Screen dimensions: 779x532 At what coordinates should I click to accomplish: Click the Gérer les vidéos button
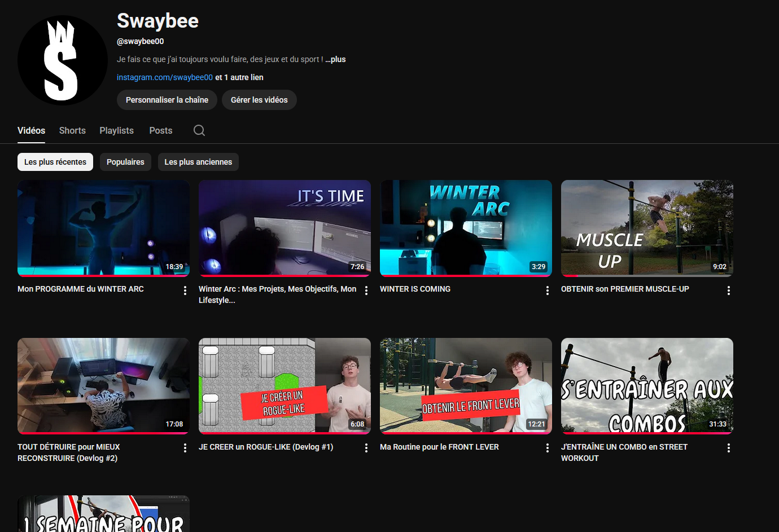[259, 100]
